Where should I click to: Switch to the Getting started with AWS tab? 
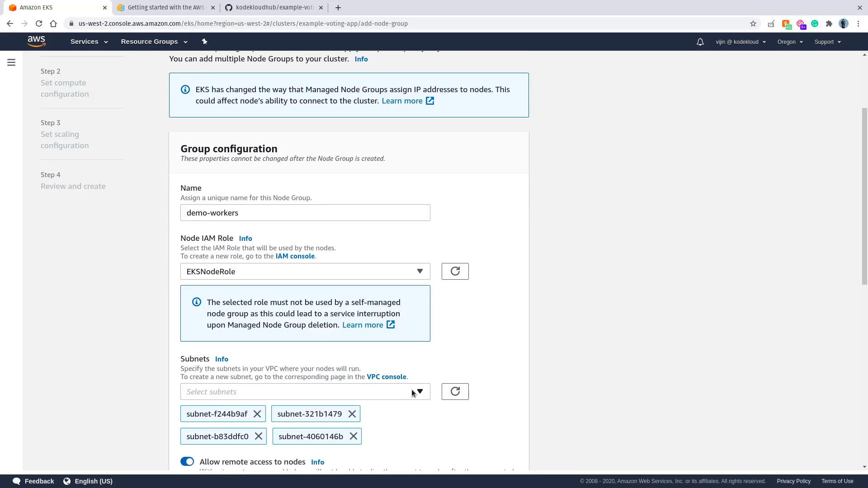click(166, 8)
